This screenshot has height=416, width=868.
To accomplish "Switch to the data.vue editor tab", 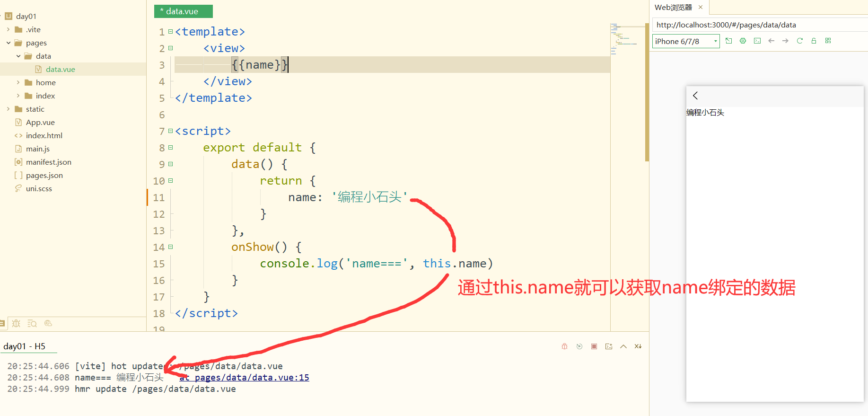I will [184, 11].
